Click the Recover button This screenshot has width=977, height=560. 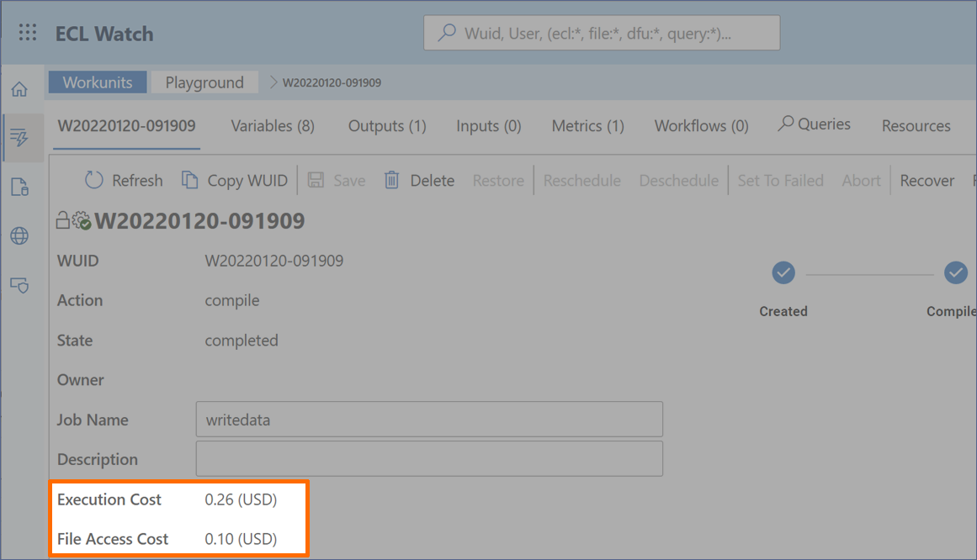coord(927,180)
